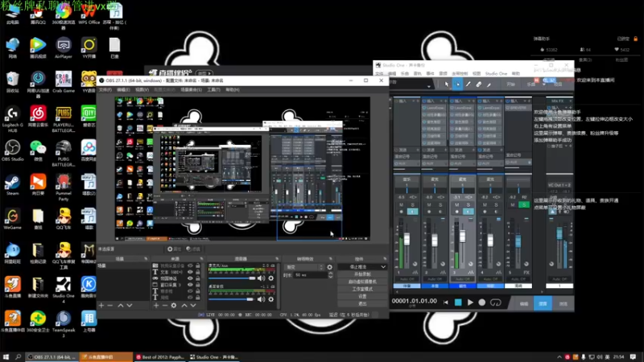Open 走带控制 menu in Studio One

click(459, 74)
